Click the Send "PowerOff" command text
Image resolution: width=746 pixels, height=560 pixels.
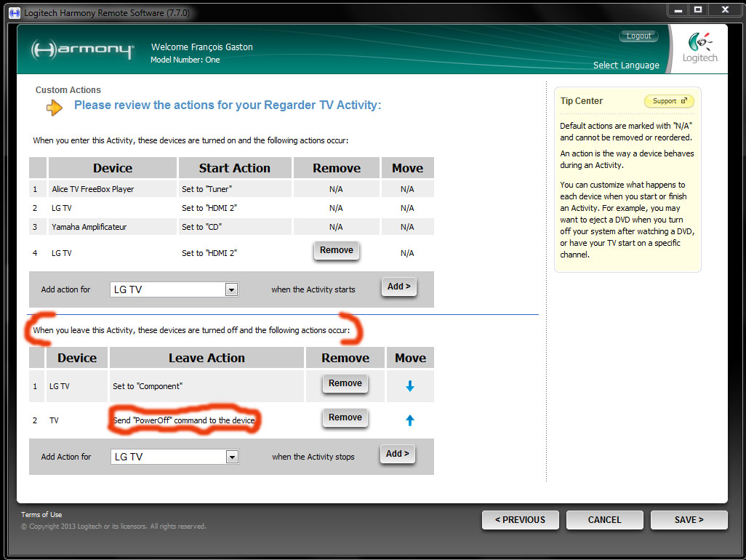(184, 420)
